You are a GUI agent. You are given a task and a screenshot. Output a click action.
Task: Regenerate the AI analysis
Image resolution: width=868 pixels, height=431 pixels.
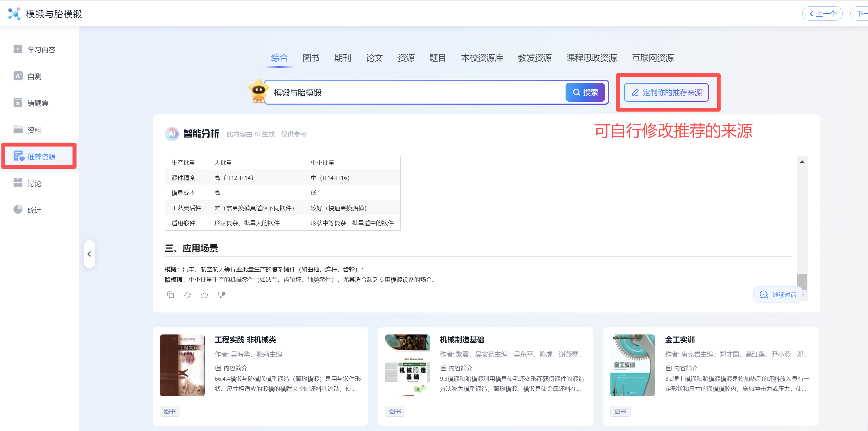click(188, 295)
